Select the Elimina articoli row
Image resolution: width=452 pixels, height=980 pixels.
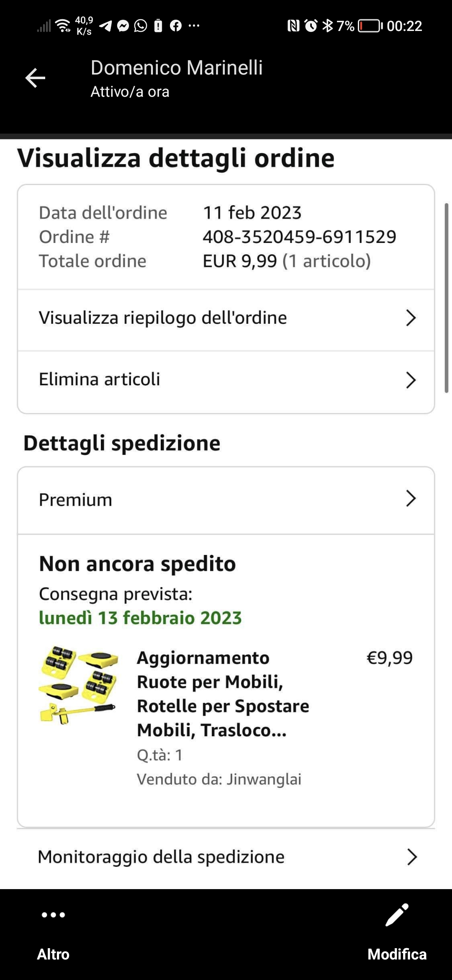[100, 379]
